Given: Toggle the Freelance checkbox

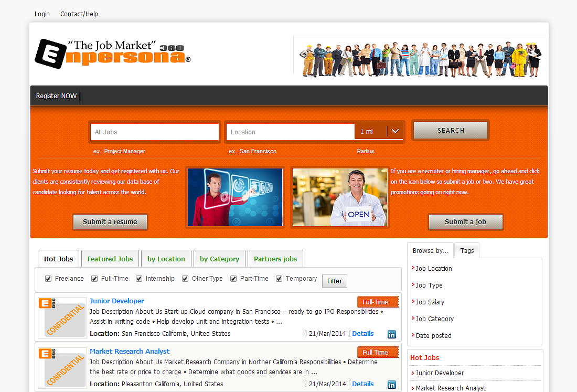Looking at the screenshot, I should [48, 279].
